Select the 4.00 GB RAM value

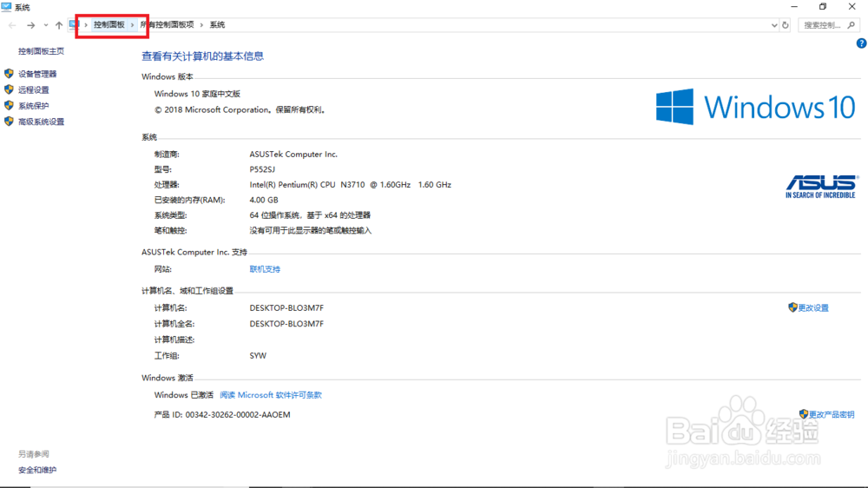pyautogui.click(x=264, y=200)
